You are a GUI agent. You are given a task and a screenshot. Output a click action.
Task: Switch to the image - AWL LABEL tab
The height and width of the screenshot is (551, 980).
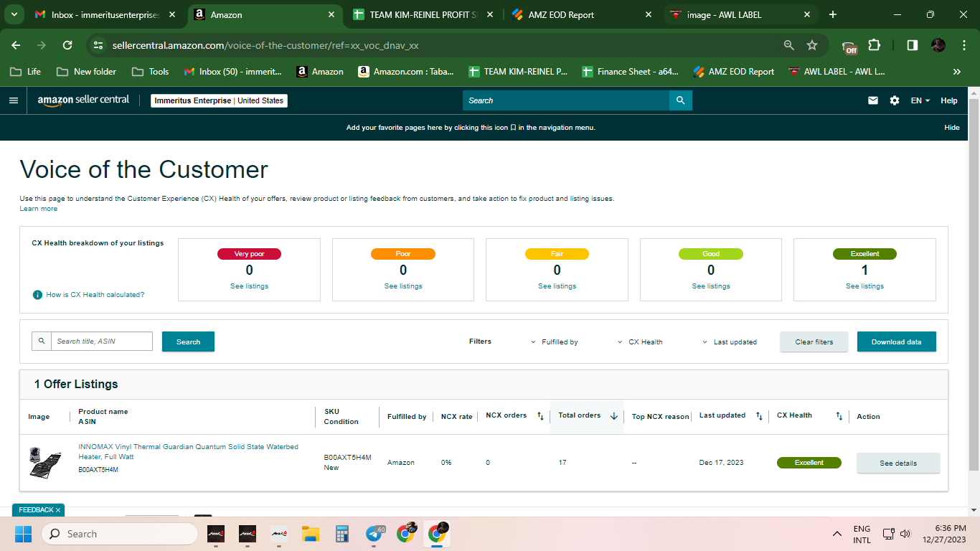[740, 14]
